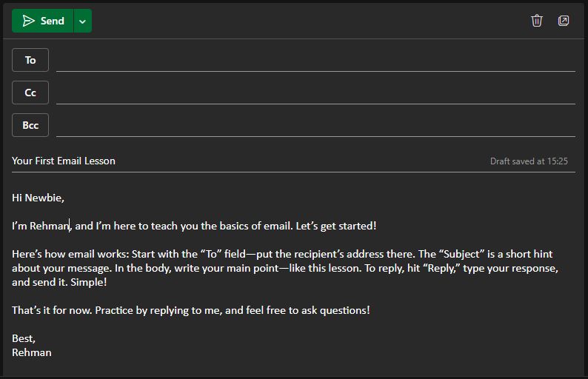Focus the Cc recipients input field
The image size is (588, 379).
(x=315, y=93)
